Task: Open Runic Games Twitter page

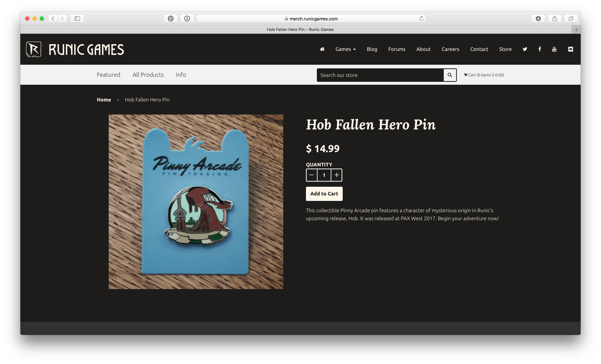Action: 525,49
